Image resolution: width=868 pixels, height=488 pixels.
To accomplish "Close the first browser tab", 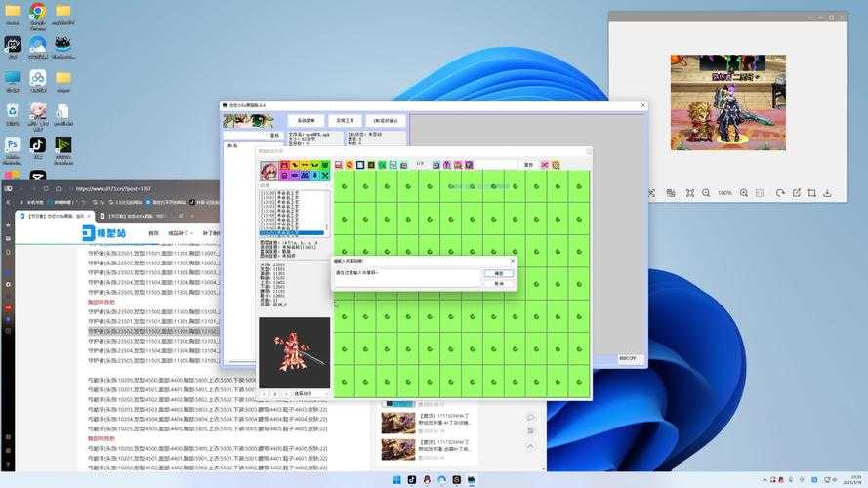I will tap(89, 216).
